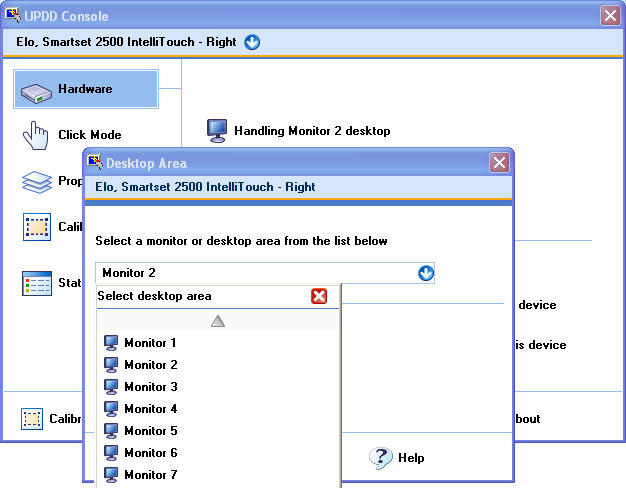Open the Hardware section in the sidebar
The width and height of the screenshot is (626, 488).
86,89
